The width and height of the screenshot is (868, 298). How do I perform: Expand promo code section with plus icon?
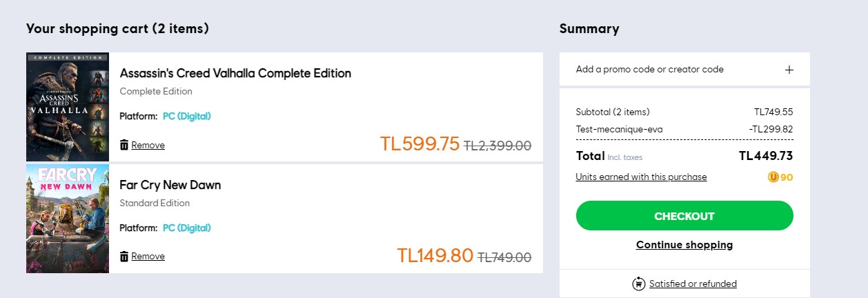pyautogui.click(x=789, y=70)
